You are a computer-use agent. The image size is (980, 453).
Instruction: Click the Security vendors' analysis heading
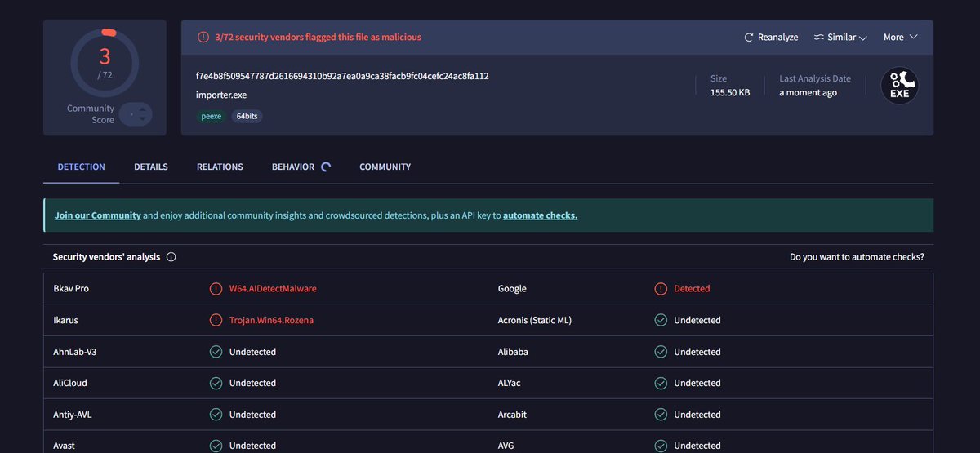click(106, 257)
